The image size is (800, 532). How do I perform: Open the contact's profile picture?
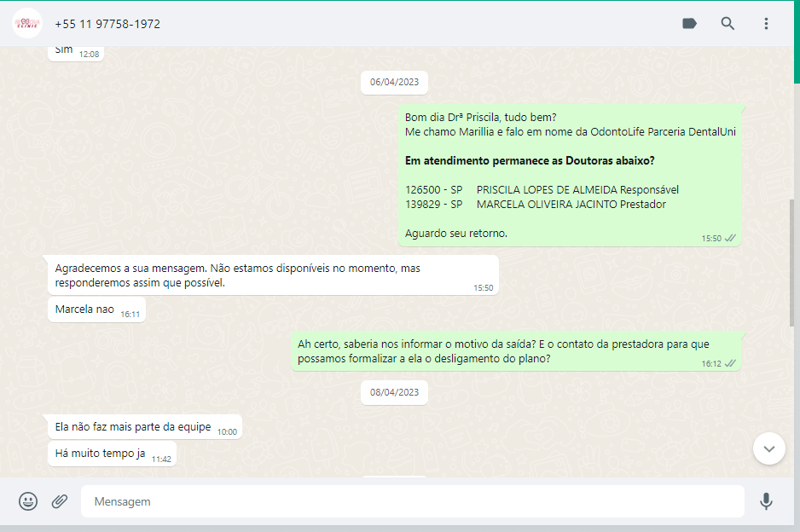point(27,23)
